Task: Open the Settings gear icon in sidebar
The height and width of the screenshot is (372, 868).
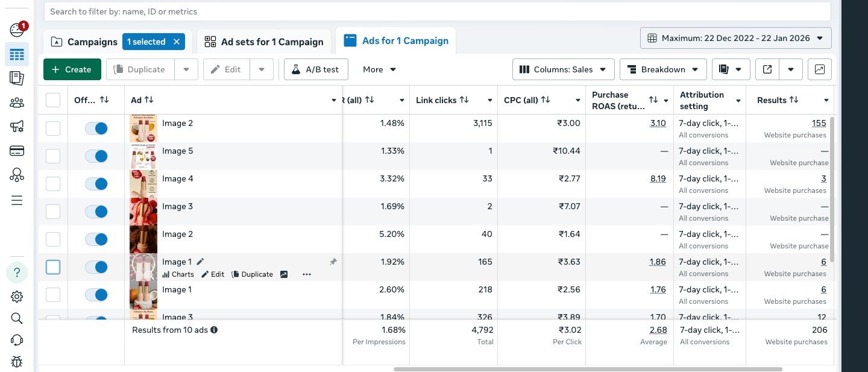Action: click(17, 297)
